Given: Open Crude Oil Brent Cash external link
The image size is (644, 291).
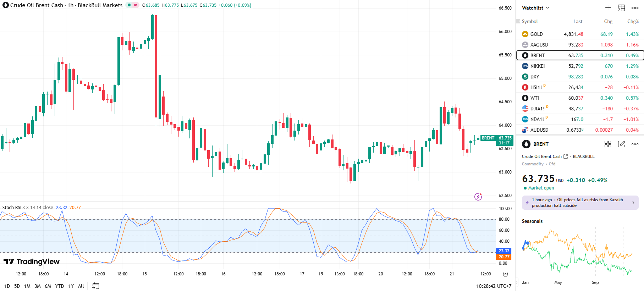Looking at the screenshot, I should pos(566,157).
